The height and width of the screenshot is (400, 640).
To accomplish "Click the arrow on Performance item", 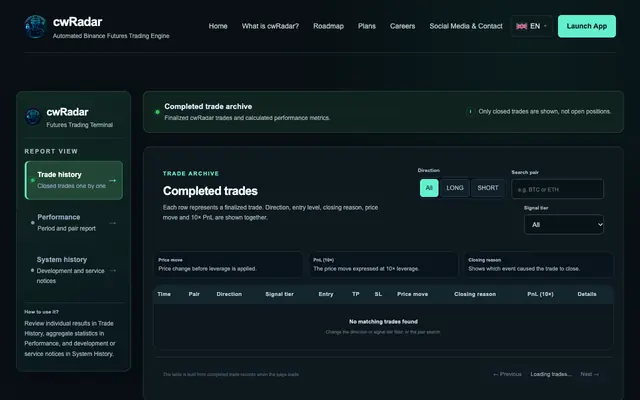I will (x=113, y=223).
